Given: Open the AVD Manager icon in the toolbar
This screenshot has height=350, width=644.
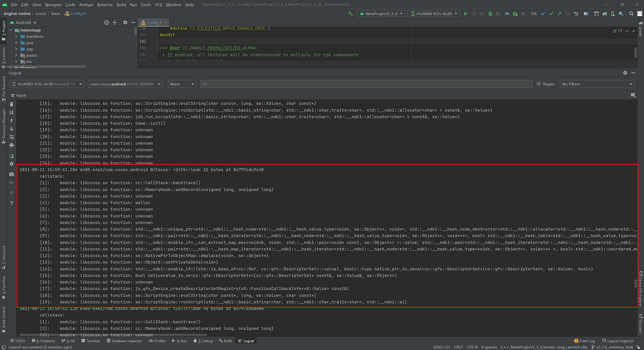Looking at the screenshot, I should 612,14.
